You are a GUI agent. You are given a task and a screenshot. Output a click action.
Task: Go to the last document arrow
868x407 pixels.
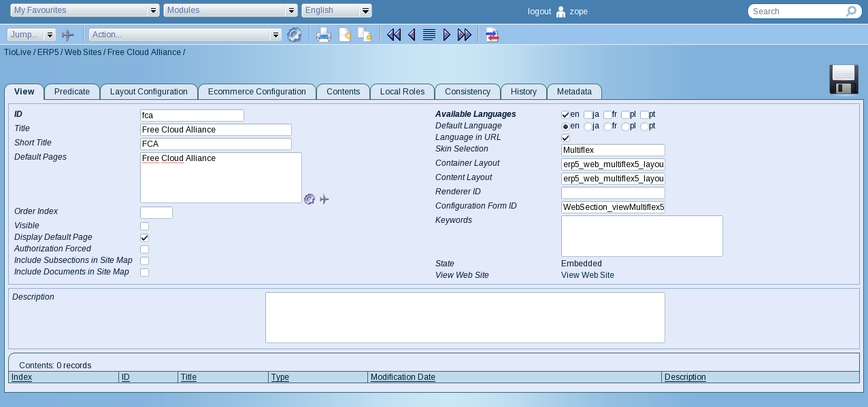click(x=465, y=35)
